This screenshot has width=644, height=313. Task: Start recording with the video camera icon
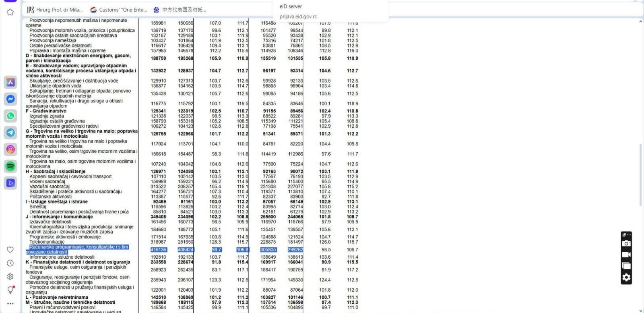click(x=626, y=255)
